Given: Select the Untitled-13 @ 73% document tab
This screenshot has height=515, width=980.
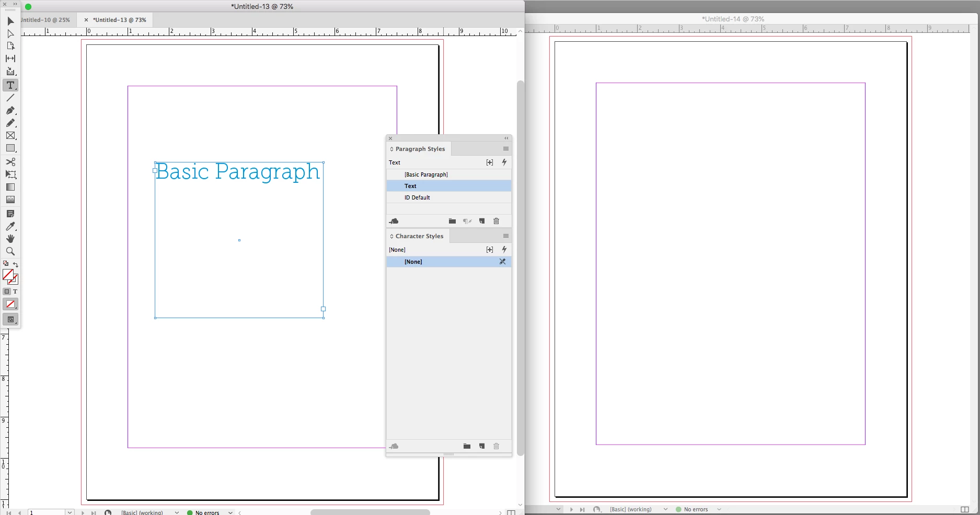Looking at the screenshot, I should click(120, 20).
